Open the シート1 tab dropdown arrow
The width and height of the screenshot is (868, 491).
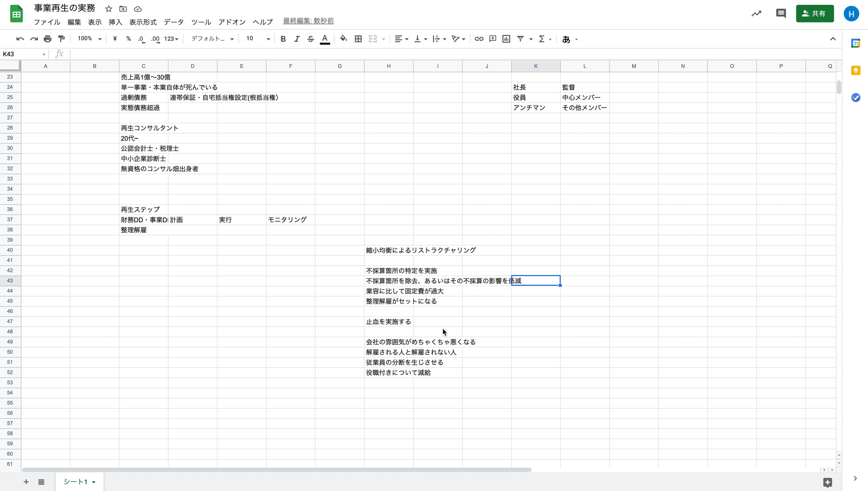pos(94,482)
